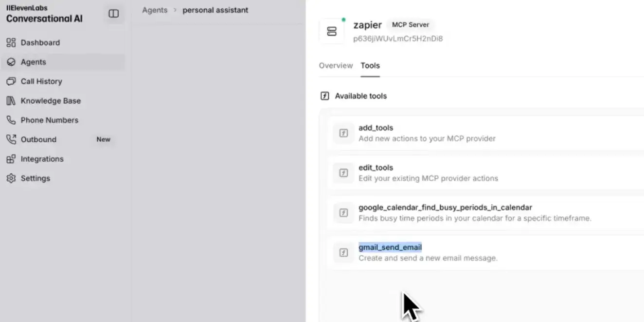
Task: Open the google_calendar_find_busy_periods_in_calendar tool
Action: [x=445, y=208]
